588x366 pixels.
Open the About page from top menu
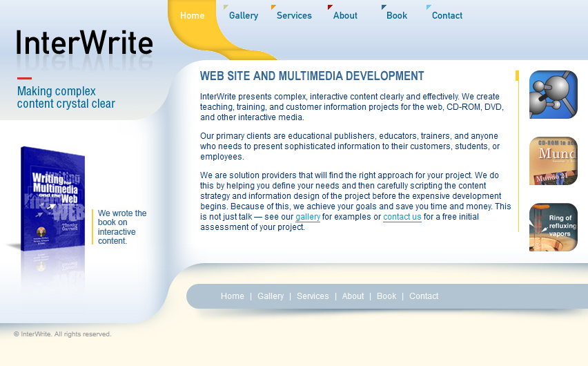(x=345, y=15)
